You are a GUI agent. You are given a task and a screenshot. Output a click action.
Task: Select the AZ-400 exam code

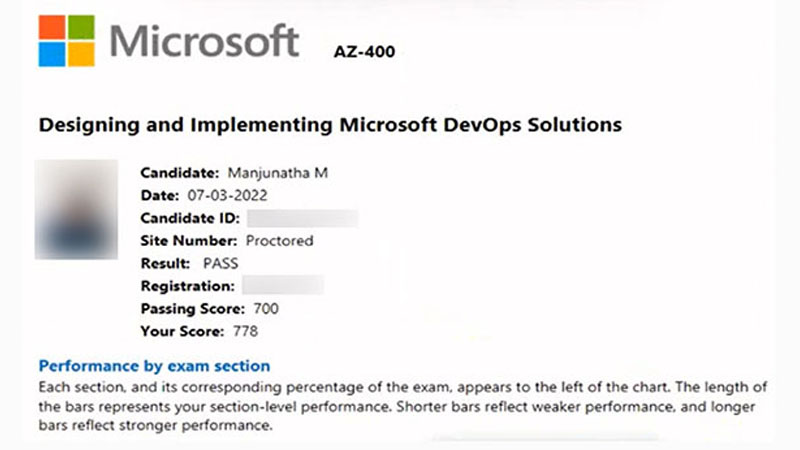tap(364, 52)
